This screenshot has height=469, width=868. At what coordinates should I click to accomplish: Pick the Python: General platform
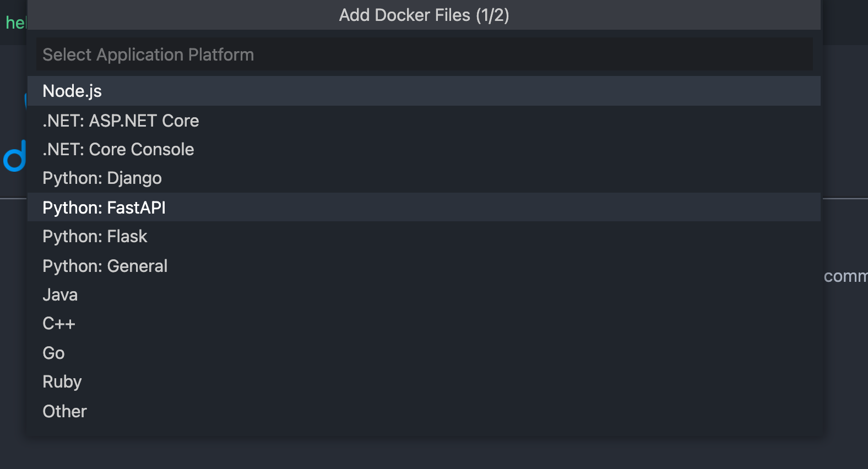point(105,266)
